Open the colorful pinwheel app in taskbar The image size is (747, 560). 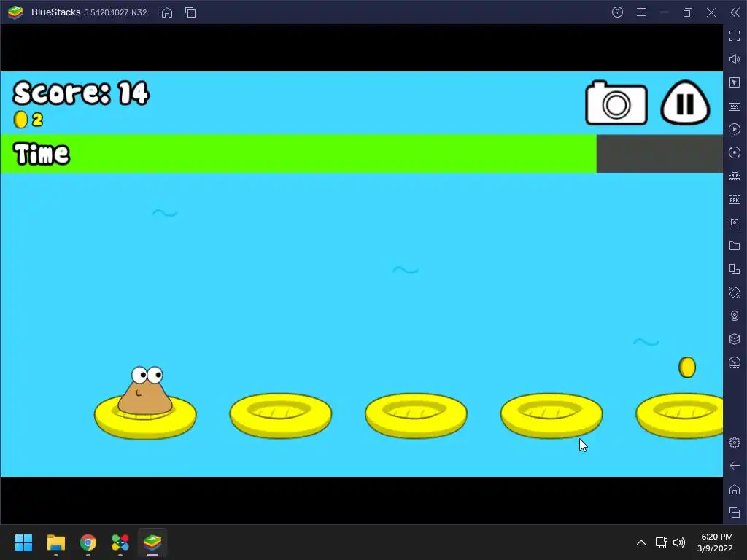(120, 542)
